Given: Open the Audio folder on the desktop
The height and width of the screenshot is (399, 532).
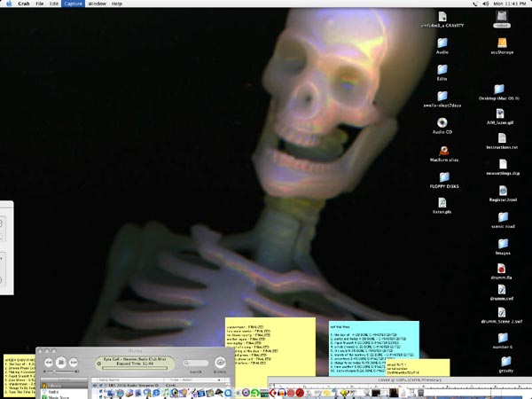Looking at the screenshot, I should [x=442, y=43].
